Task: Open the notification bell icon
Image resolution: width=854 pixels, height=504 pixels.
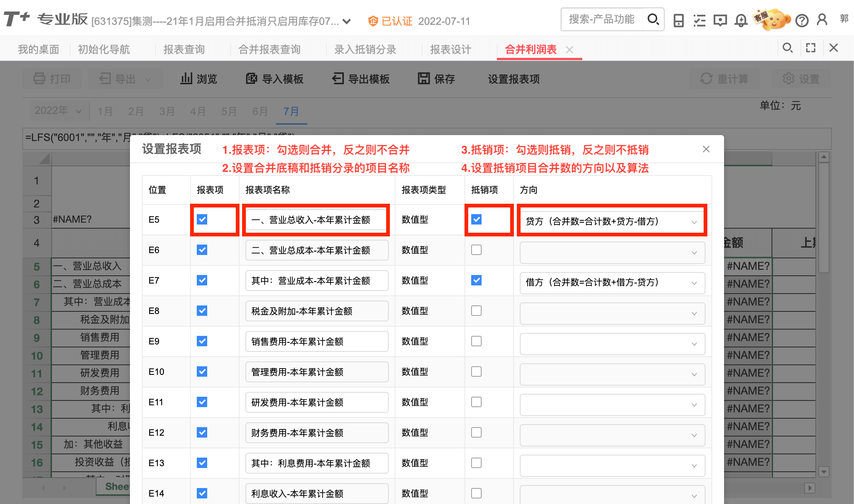Action: 741,20
